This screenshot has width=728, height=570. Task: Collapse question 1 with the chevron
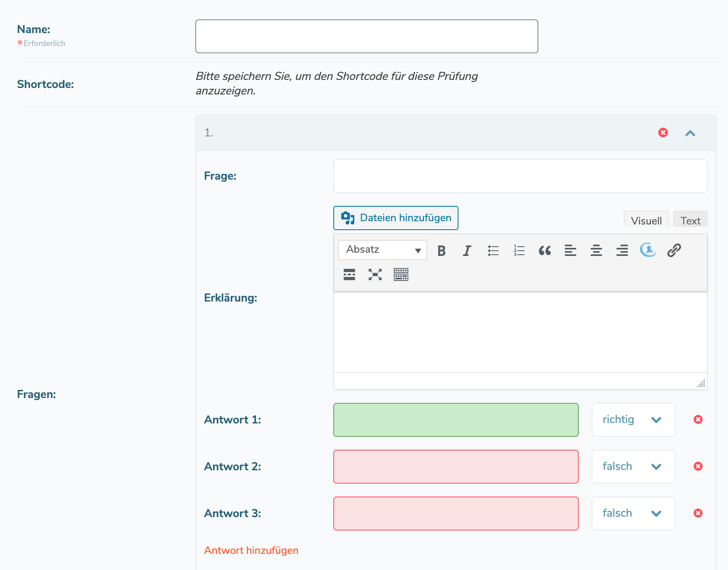[690, 133]
